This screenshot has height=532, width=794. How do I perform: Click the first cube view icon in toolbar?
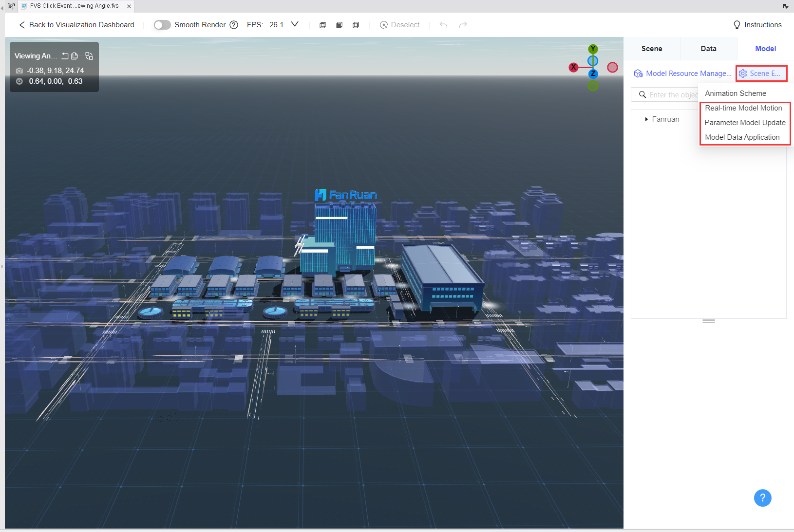click(322, 25)
